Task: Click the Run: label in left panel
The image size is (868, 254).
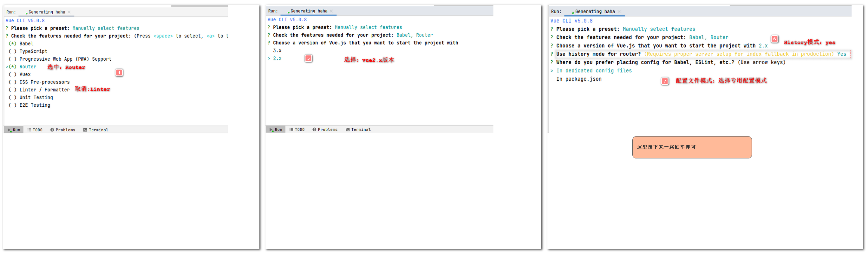Action: coord(11,12)
